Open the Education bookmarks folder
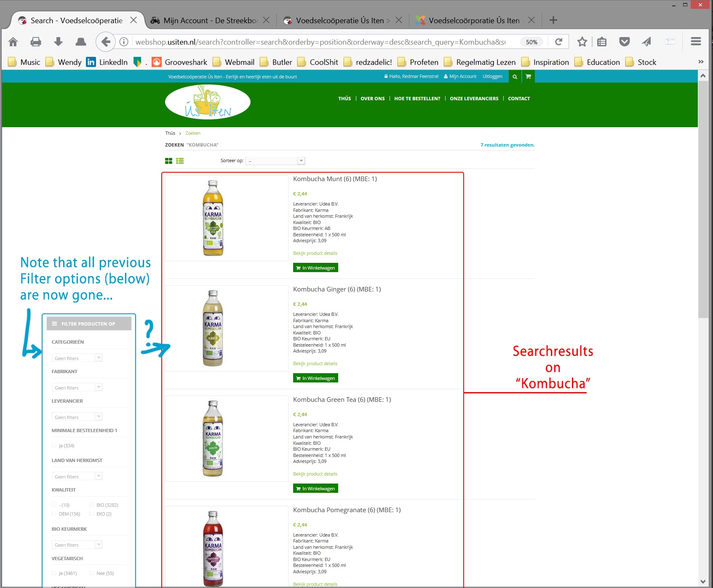Viewport: 713px width, 588px height. [x=597, y=62]
